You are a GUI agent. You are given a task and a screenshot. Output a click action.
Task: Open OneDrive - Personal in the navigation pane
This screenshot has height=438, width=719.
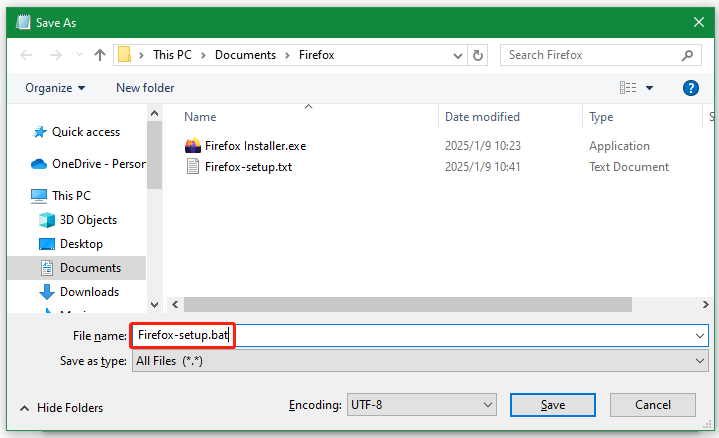click(x=99, y=164)
